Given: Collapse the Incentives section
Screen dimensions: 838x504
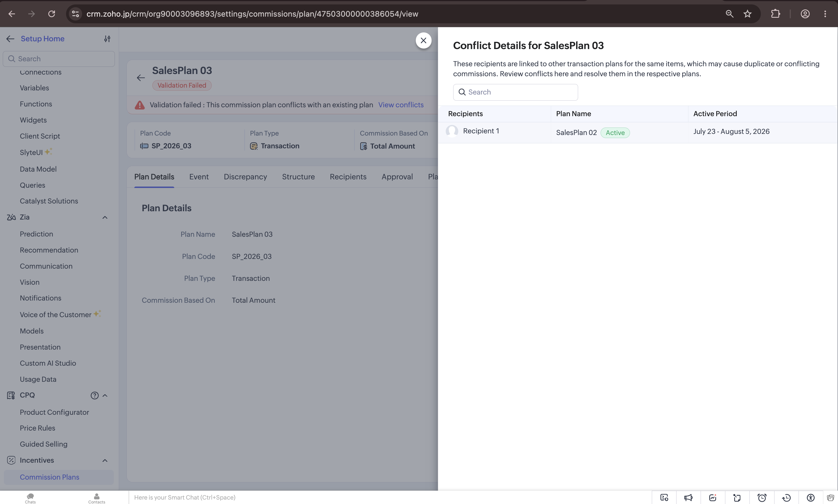Looking at the screenshot, I should coord(105,460).
